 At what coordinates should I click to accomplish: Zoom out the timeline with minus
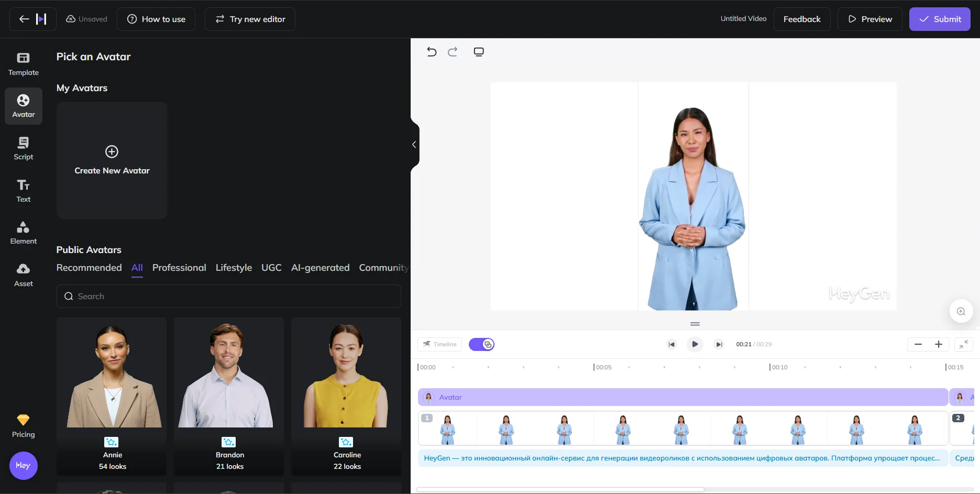pos(918,344)
